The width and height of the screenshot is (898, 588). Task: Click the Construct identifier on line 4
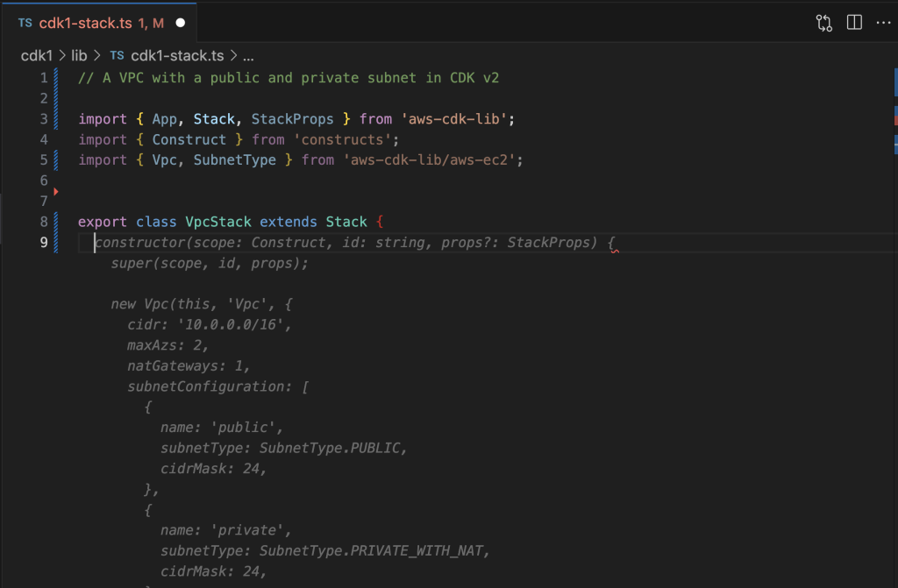pos(189,139)
